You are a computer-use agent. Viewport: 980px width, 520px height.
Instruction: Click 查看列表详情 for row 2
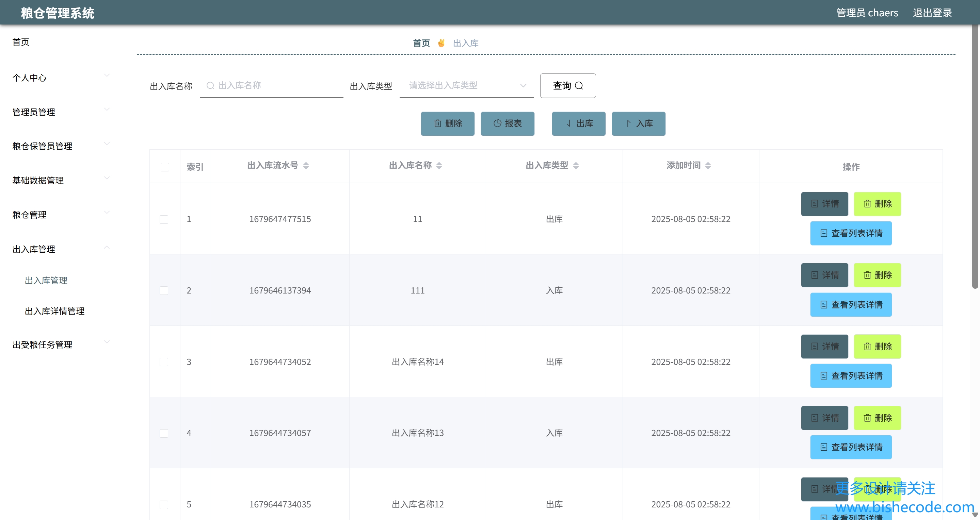[x=851, y=304]
